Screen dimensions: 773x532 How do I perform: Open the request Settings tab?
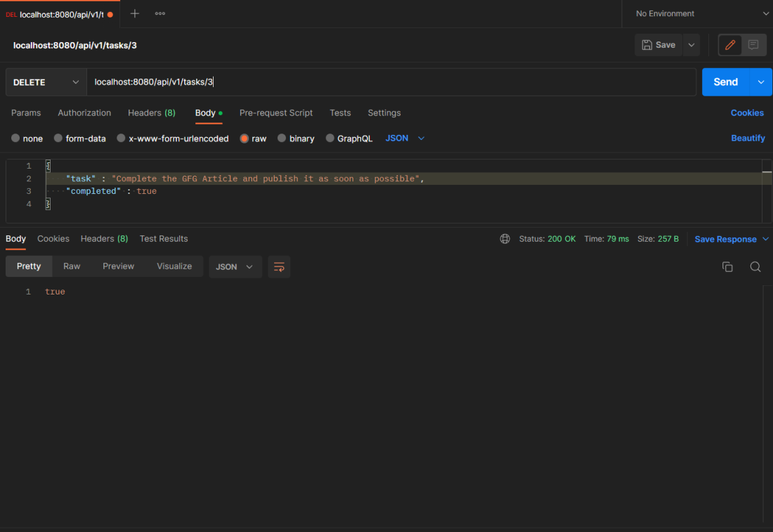click(384, 113)
